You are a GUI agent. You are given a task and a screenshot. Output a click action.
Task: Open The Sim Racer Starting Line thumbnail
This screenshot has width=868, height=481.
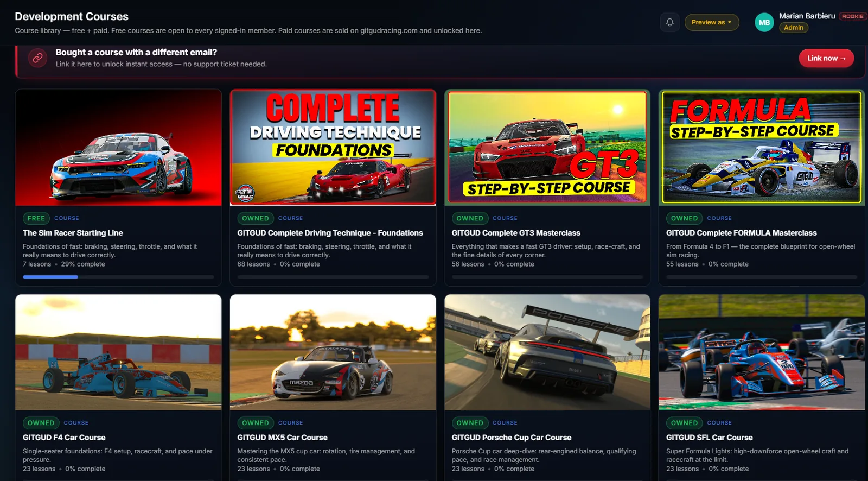(118, 148)
